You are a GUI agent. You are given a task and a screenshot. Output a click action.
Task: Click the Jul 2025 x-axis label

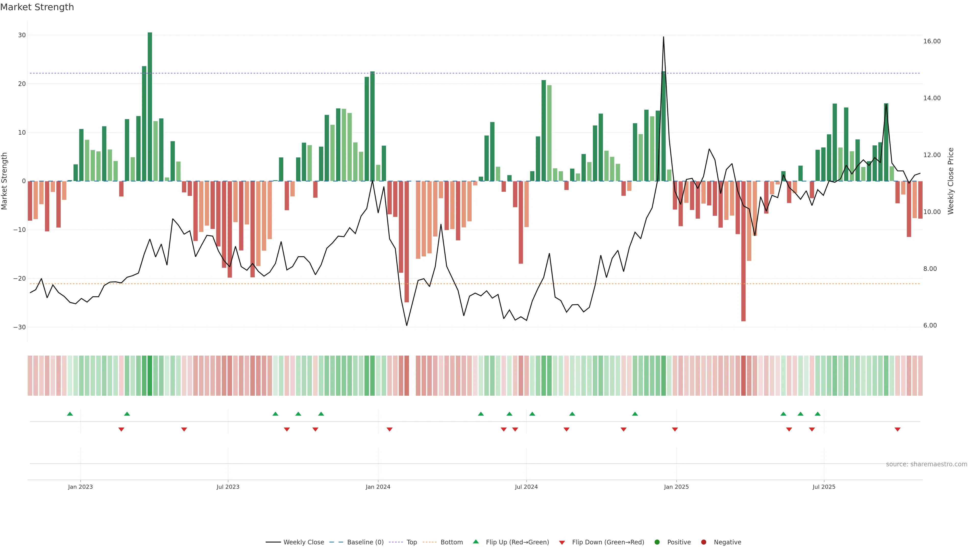[x=824, y=487]
